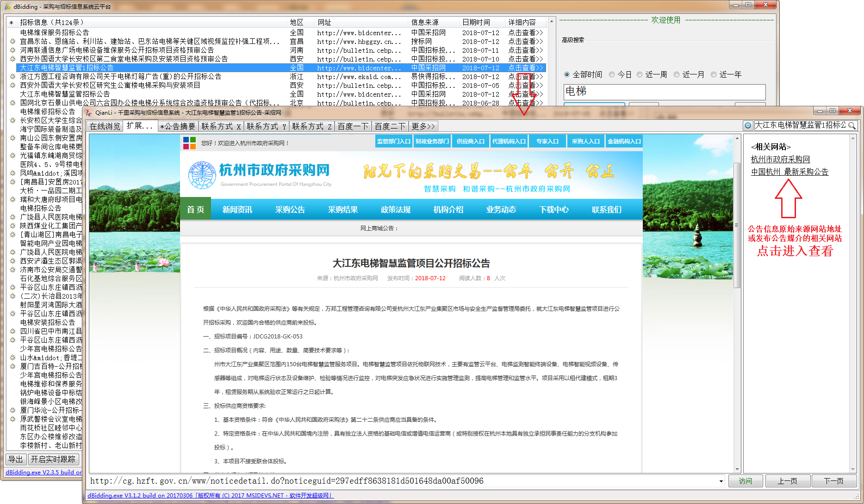Click the 访问 button
The image size is (864, 504).
pyautogui.click(x=746, y=481)
